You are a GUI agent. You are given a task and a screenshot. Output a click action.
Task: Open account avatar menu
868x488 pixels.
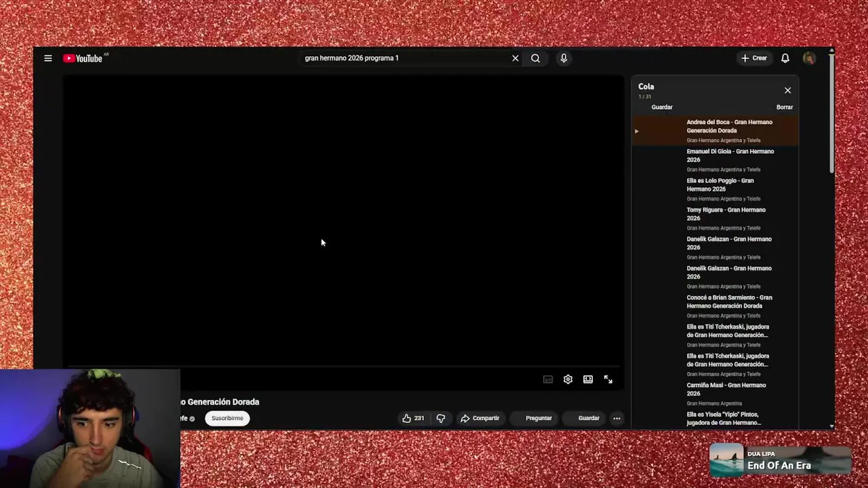(809, 58)
